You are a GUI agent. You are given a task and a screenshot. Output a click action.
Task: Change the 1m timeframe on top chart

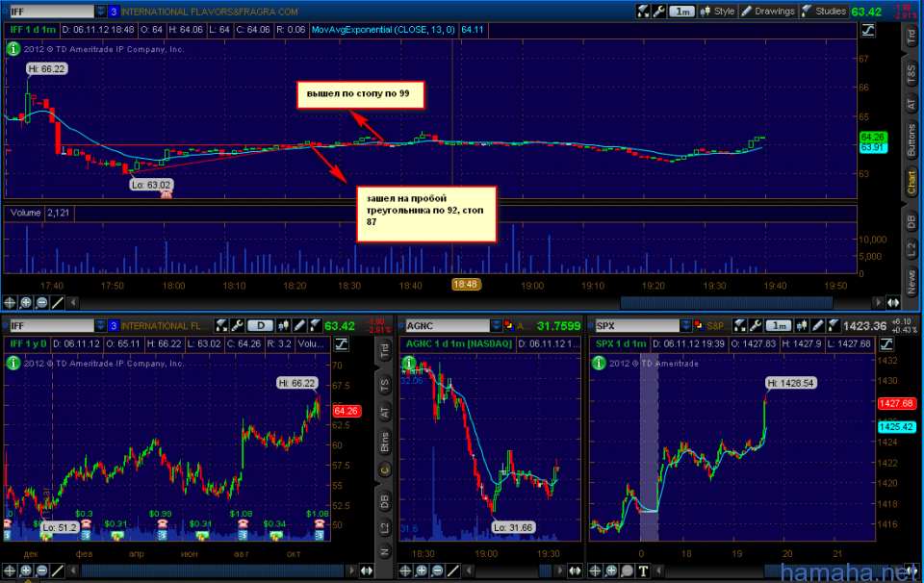click(x=682, y=11)
